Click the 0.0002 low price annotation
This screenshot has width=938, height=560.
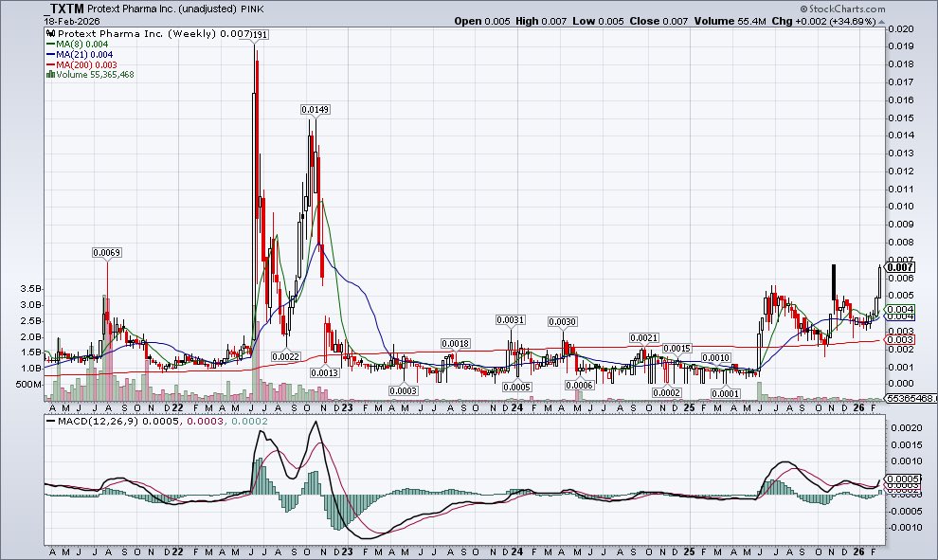(x=666, y=392)
